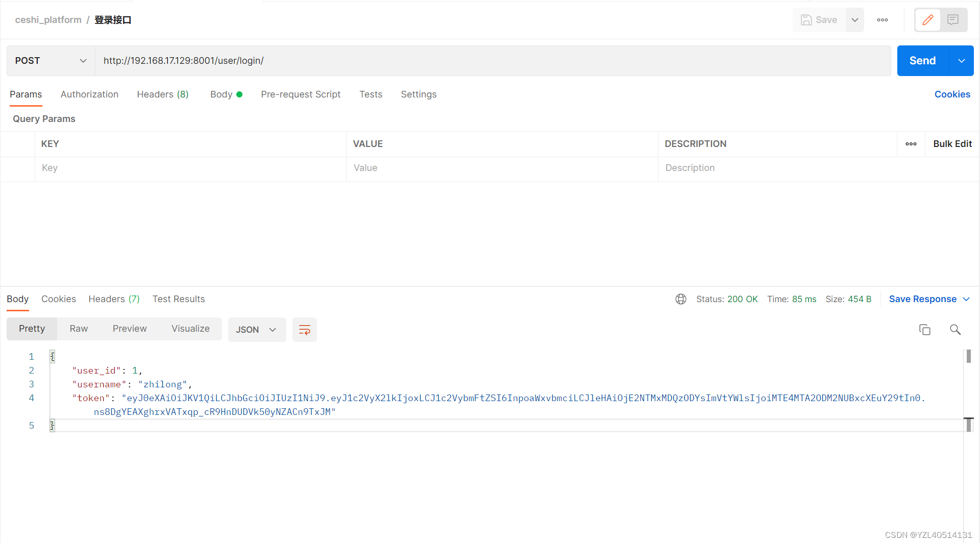Click the Key input cell
Viewport: 980px width, 543px height.
tap(190, 168)
